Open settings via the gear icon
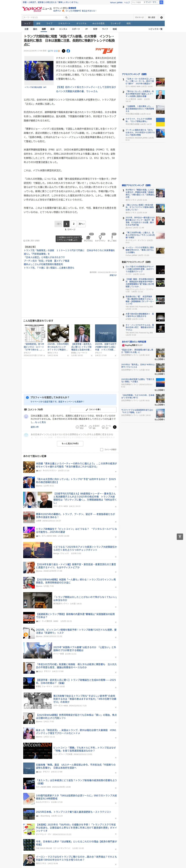The width and height of the screenshot is (186, 868). click(x=161, y=18)
